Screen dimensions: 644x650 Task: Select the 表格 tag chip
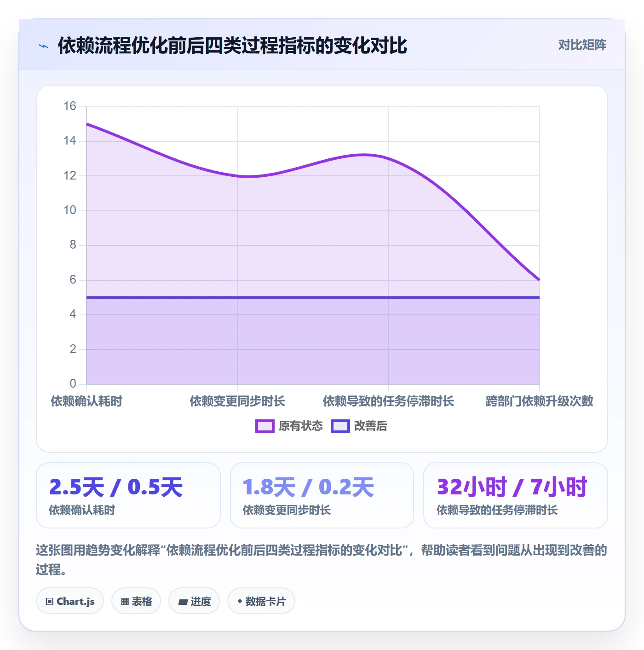pos(136,601)
